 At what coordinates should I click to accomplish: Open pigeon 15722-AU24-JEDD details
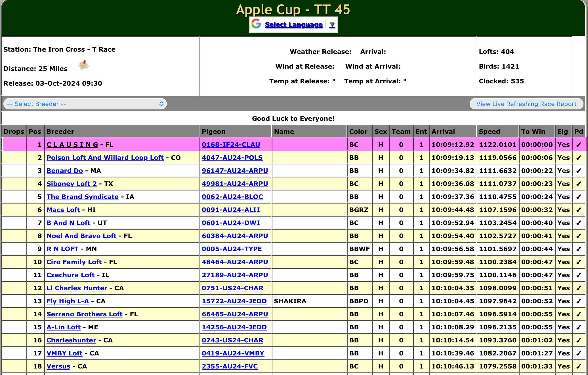(x=234, y=301)
